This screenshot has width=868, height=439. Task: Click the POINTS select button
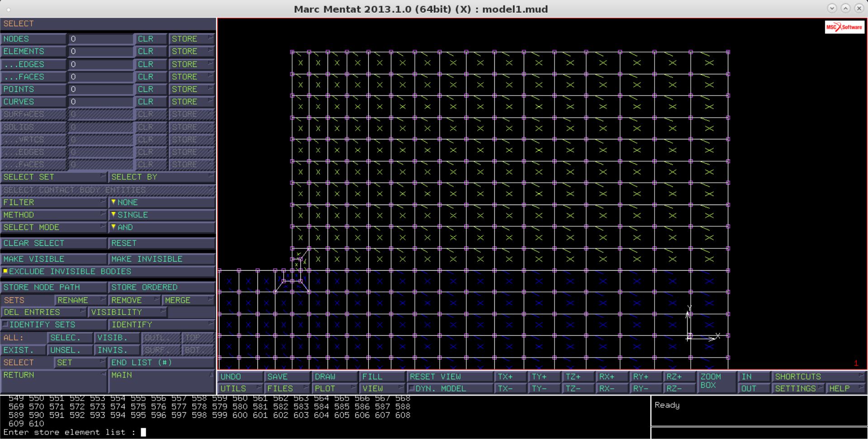click(33, 89)
